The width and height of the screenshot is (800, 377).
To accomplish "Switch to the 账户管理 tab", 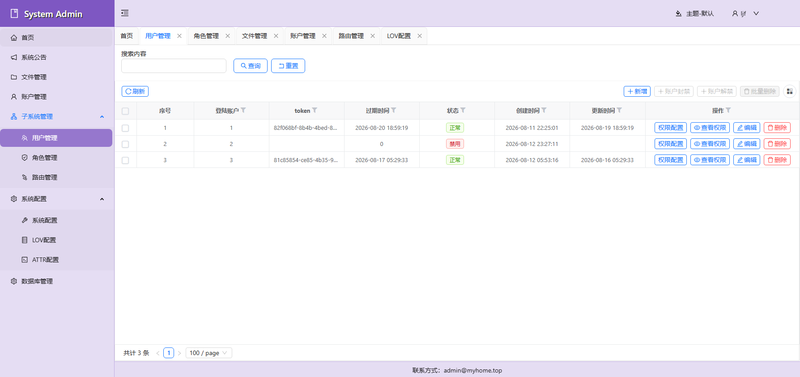I will (x=303, y=36).
